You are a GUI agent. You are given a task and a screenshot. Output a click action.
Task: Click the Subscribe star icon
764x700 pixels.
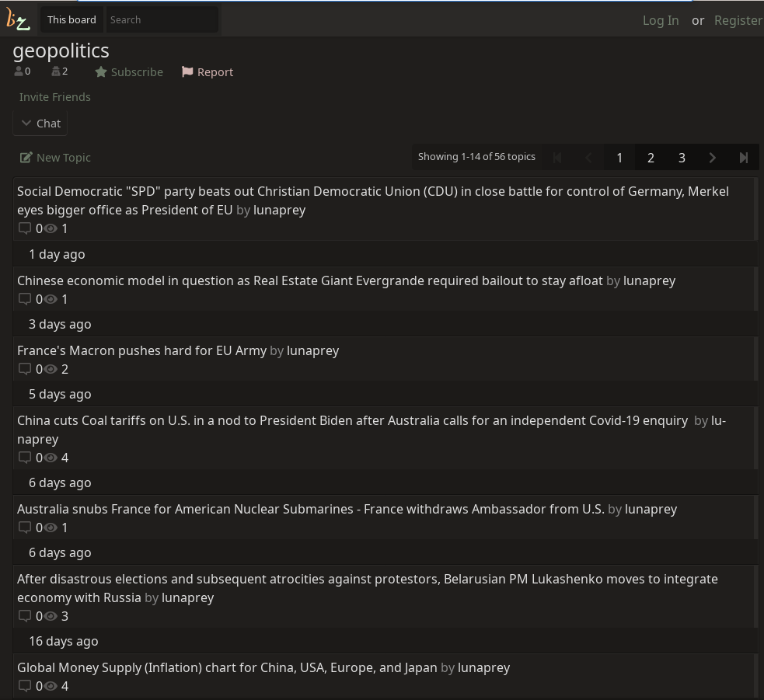pyautogui.click(x=101, y=72)
